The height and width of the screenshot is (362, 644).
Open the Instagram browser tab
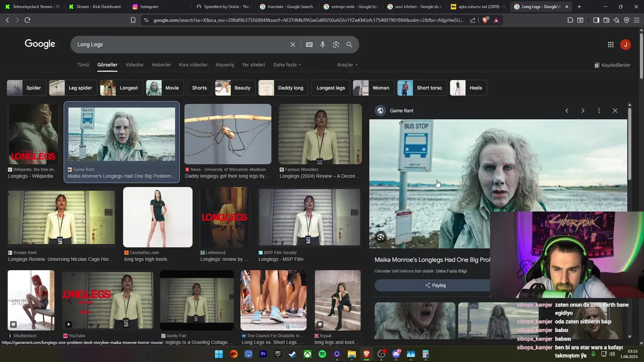(x=159, y=7)
